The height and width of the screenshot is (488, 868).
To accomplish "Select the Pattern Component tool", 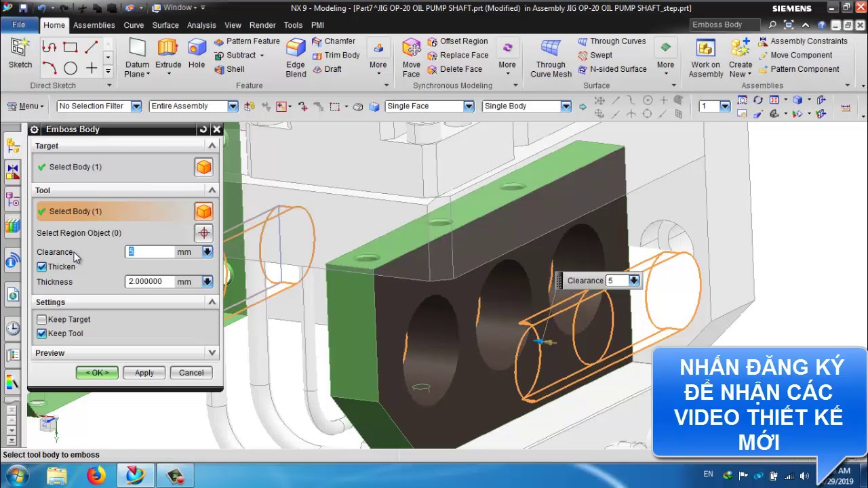I will [x=799, y=69].
